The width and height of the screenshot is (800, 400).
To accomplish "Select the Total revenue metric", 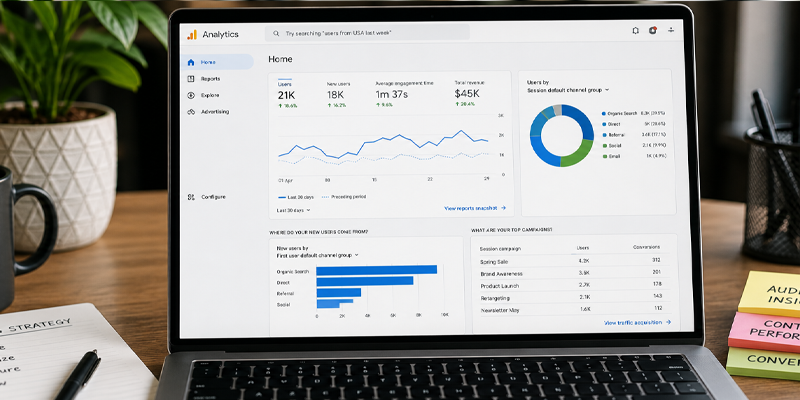I will [469, 93].
